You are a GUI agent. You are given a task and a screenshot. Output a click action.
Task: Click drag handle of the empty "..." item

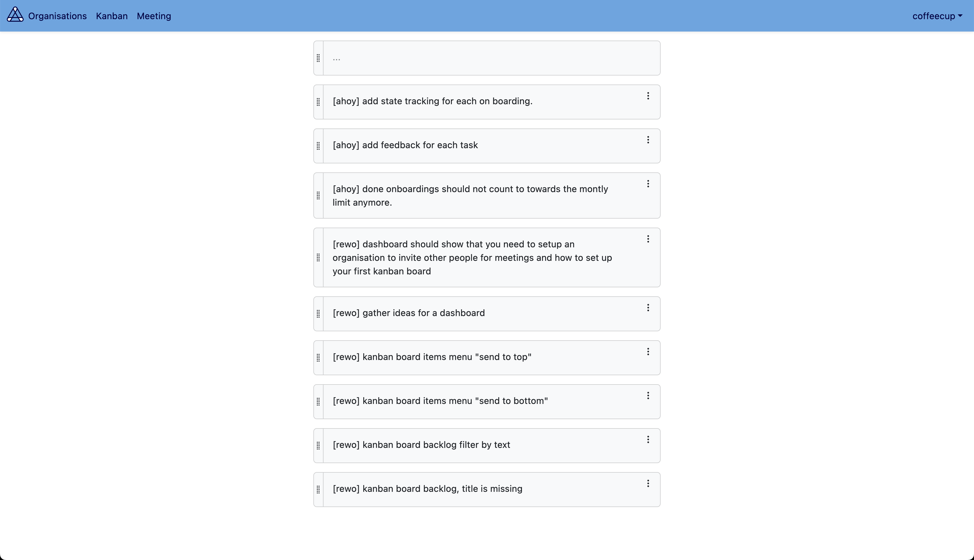coord(318,58)
